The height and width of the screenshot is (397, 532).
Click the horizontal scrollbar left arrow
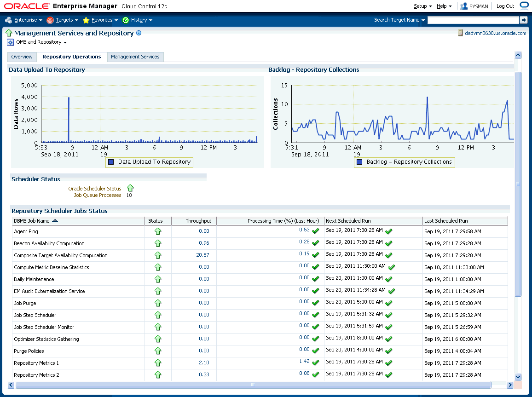tap(11, 385)
